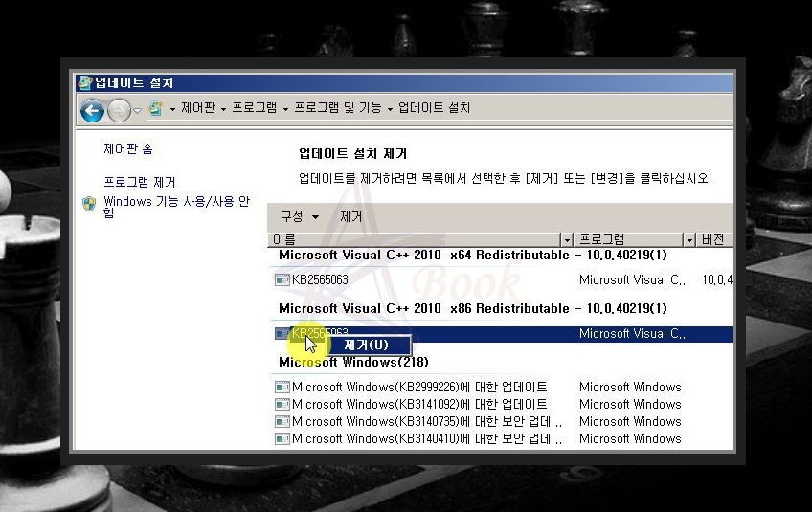Screen dimensions: 812x512
Task: Open the 프로그램 column filter arrow
Action: (x=689, y=239)
